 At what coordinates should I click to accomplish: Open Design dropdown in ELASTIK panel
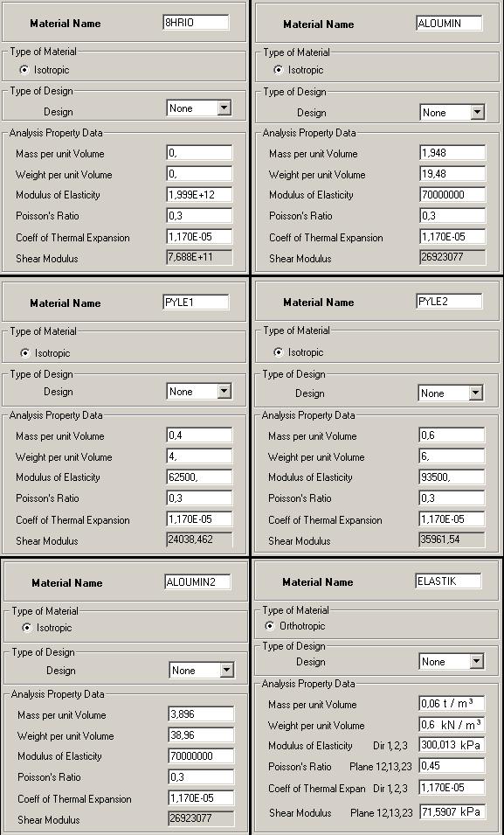[452, 661]
